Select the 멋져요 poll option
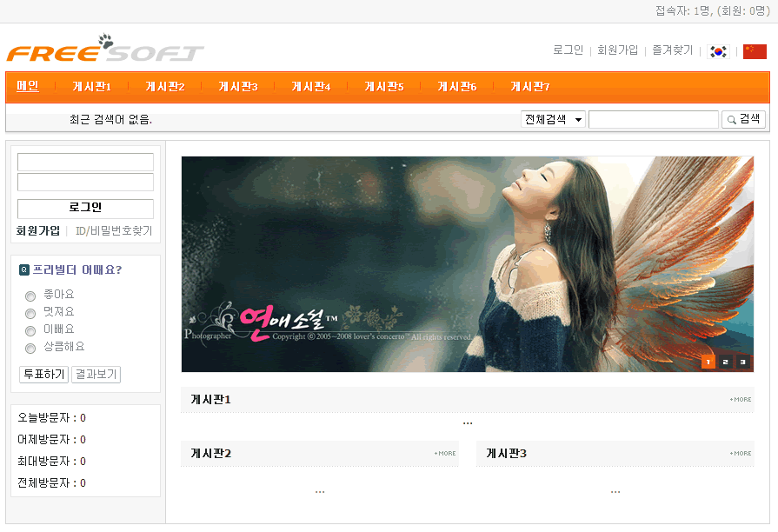 point(30,313)
